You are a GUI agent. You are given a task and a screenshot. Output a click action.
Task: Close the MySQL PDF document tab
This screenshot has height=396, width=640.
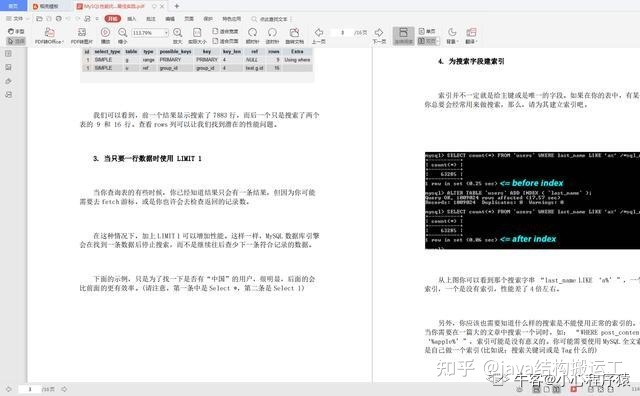pyautogui.click(x=162, y=6)
